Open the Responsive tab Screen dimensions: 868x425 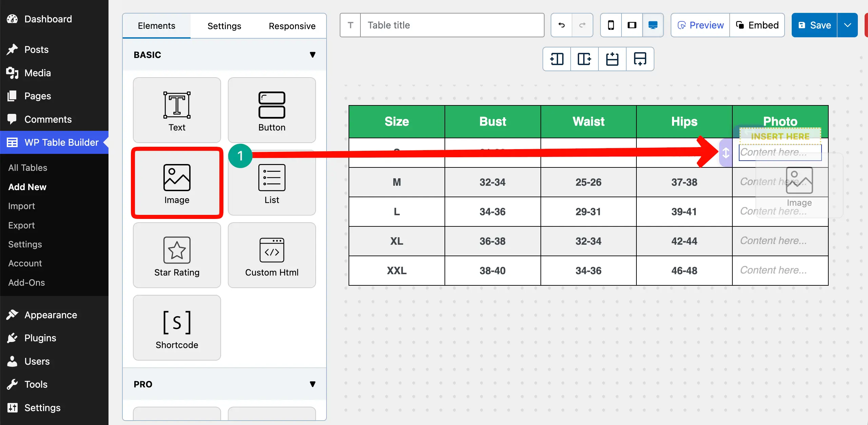click(292, 25)
